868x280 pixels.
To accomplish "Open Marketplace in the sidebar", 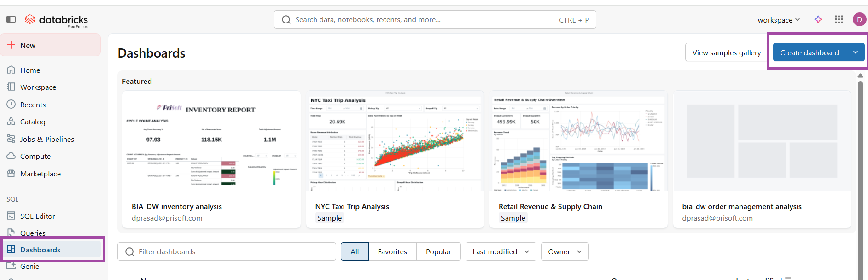I will click(40, 174).
